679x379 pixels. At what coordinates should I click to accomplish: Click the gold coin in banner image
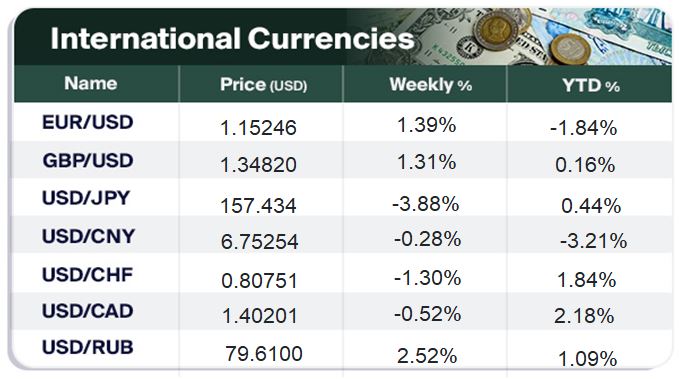tap(496, 29)
